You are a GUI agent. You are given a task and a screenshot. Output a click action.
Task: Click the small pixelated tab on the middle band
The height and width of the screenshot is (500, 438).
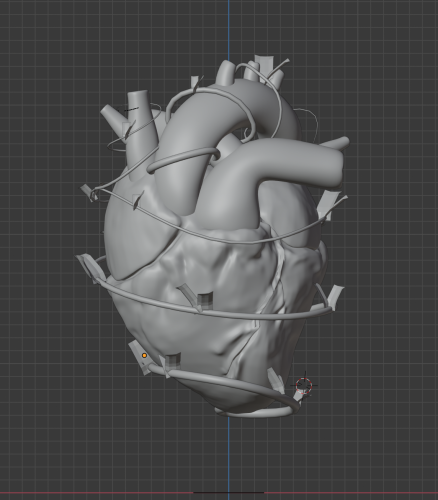[x=205, y=301]
